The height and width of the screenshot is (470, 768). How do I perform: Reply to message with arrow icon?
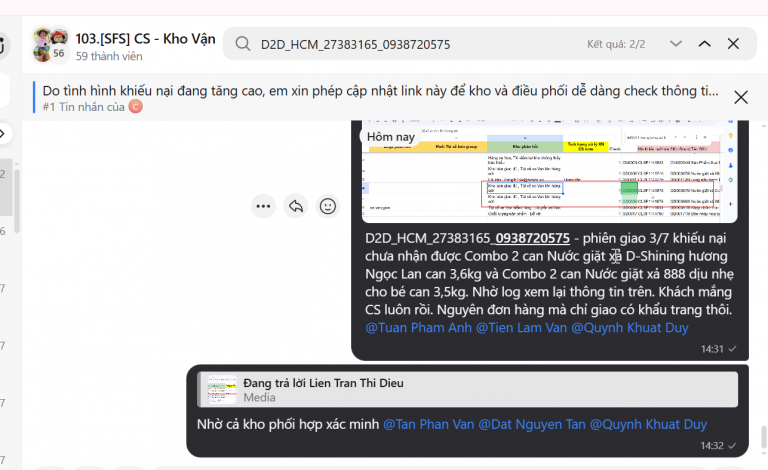click(x=295, y=206)
